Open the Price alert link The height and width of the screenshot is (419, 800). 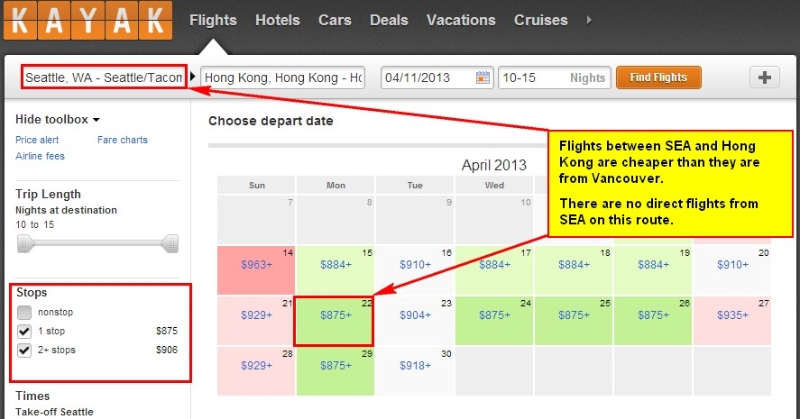pyautogui.click(x=37, y=140)
